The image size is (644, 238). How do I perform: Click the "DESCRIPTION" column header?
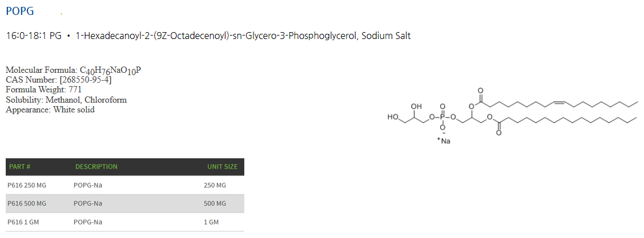click(96, 167)
